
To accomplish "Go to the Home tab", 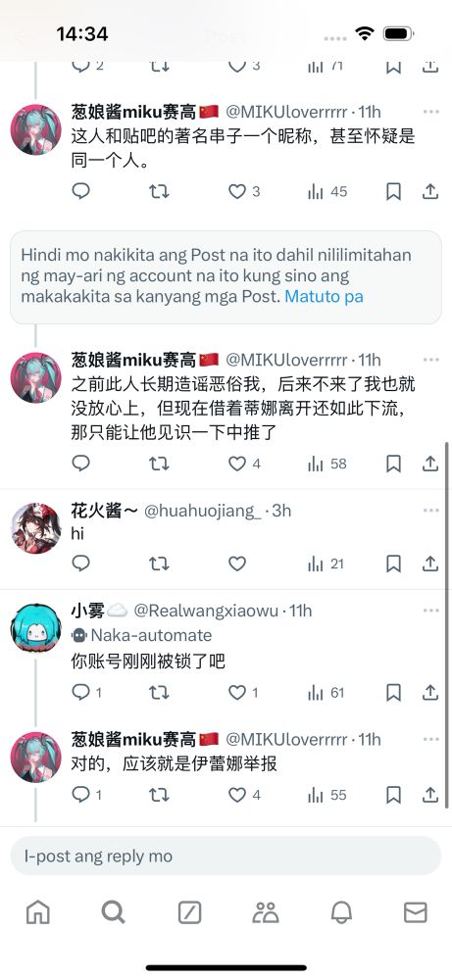I will tap(37, 913).
